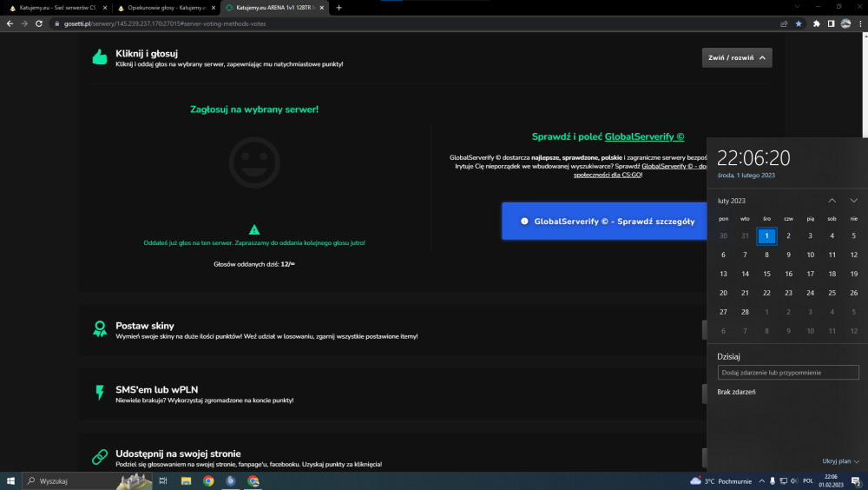Screen dimensions: 868x490
Task: Open the SMS'em lub wPLN section heading
Action: point(156,390)
